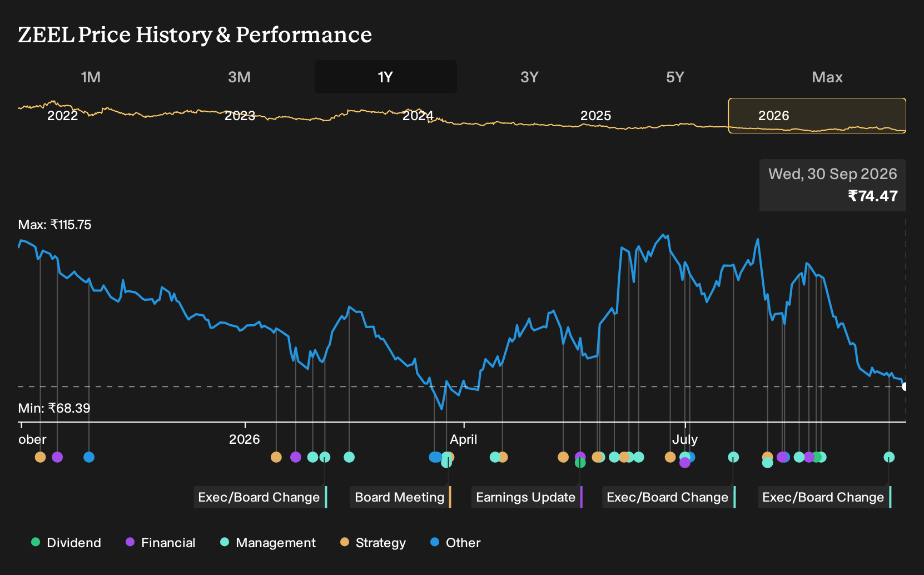
Task: Select the 3M time range
Action: coord(239,77)
